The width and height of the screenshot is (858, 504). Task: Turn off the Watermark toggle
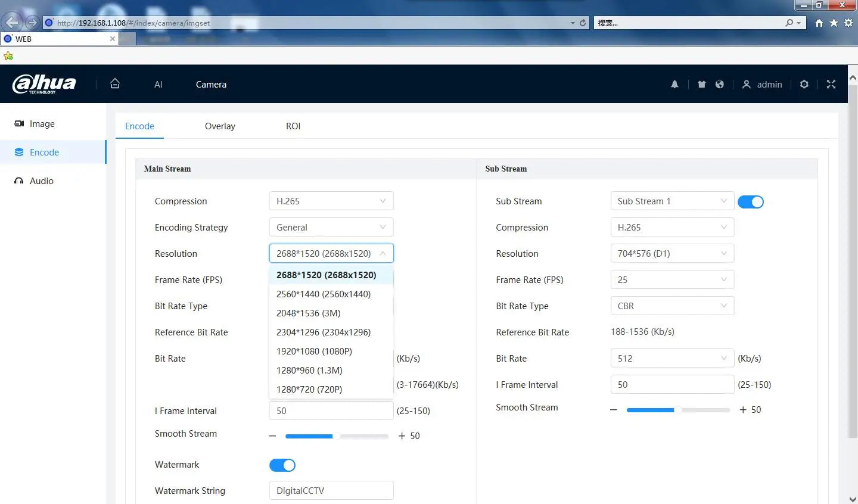coord(282,465)
